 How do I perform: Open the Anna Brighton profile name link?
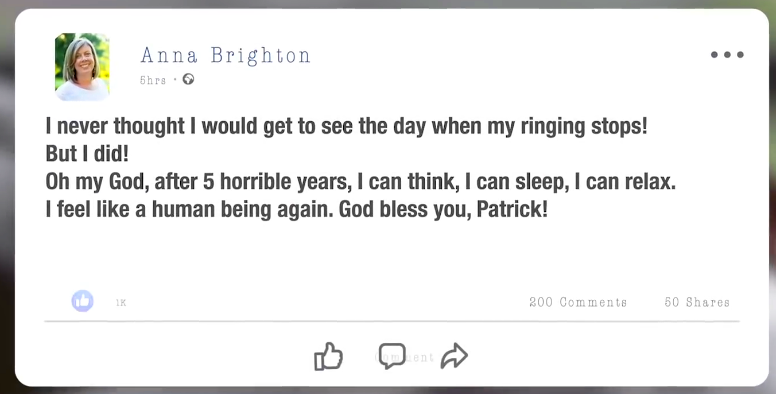point(226,55)
